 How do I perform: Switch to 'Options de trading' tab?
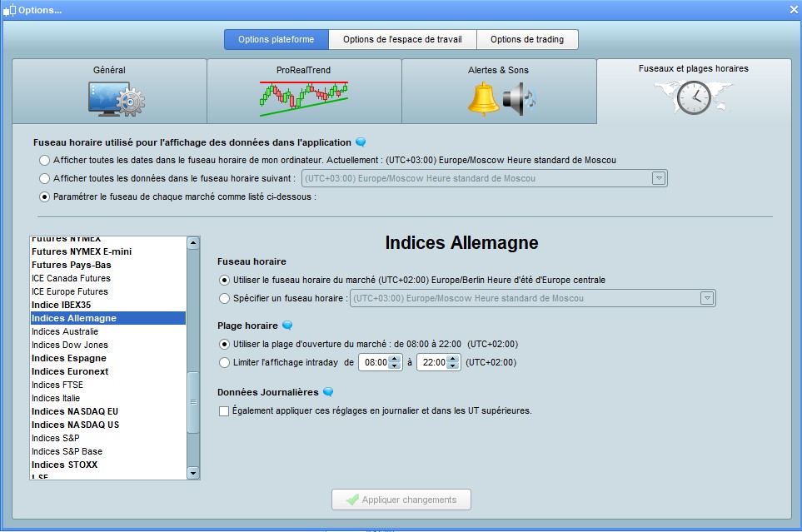pyautogui.click(x=527, y=39)
